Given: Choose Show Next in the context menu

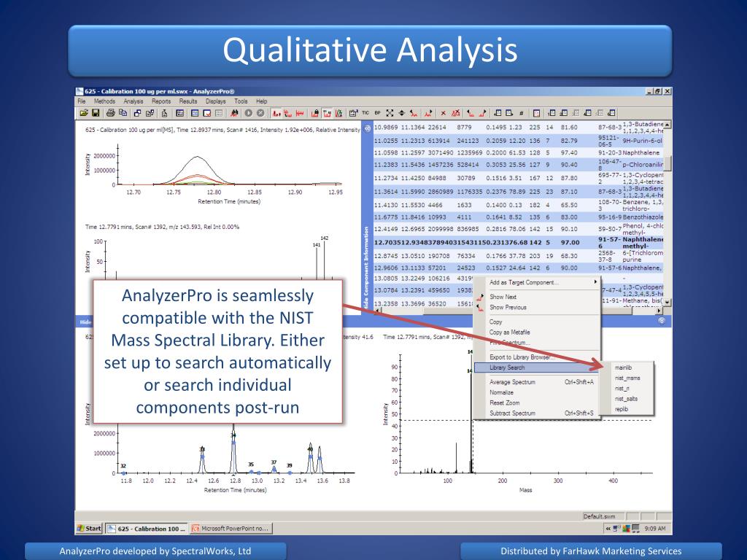Looking at the screenshot, I should point(537,297).
